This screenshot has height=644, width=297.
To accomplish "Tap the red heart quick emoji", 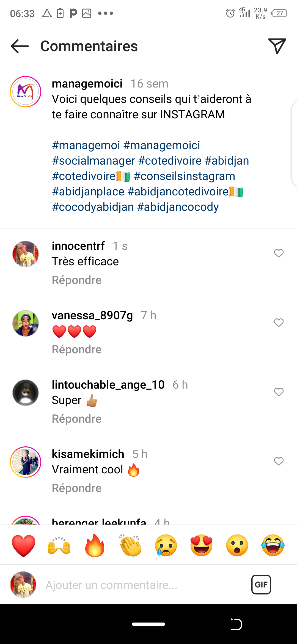I will (x=24, y=545).
